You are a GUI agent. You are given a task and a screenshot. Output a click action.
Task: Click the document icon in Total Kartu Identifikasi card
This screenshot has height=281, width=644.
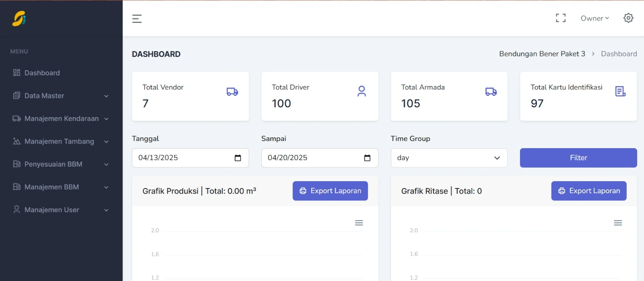[620, 92]
